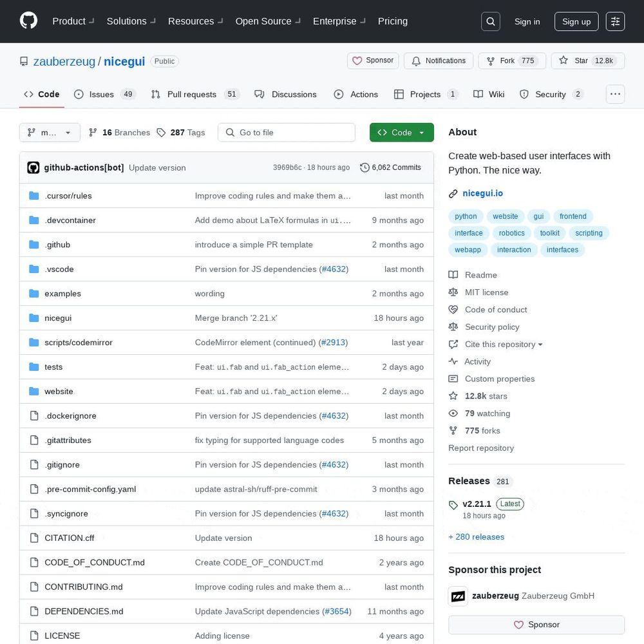Screen dimensions: 644x644
Task: Click the Merge branch '2.21.x' commit message
Action: click(236, 318)
